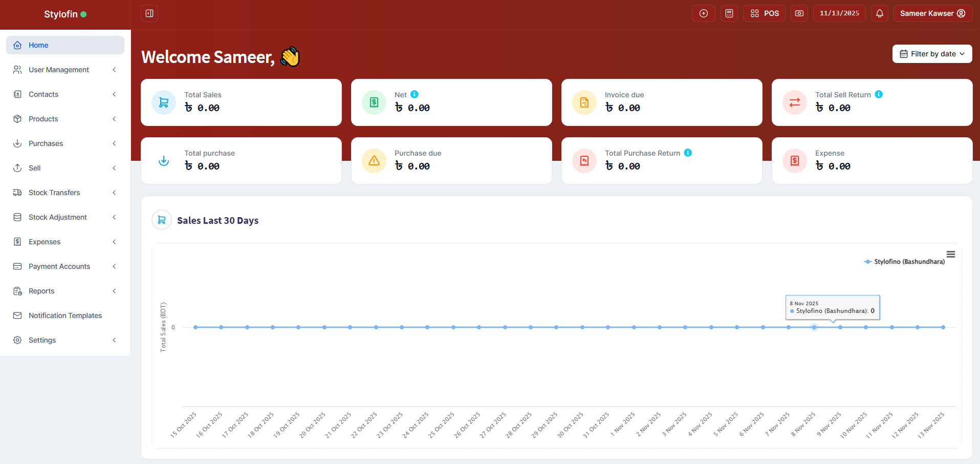Open the chart hamburger menu icon

(x=951, y=255)
